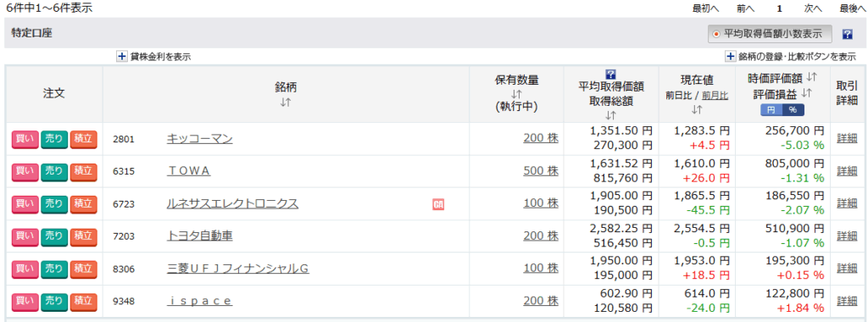The width and height of the screenshot is (868, 322).
Task: Sort by 現在値 arrows icon
Action: [x=697, y=110]
